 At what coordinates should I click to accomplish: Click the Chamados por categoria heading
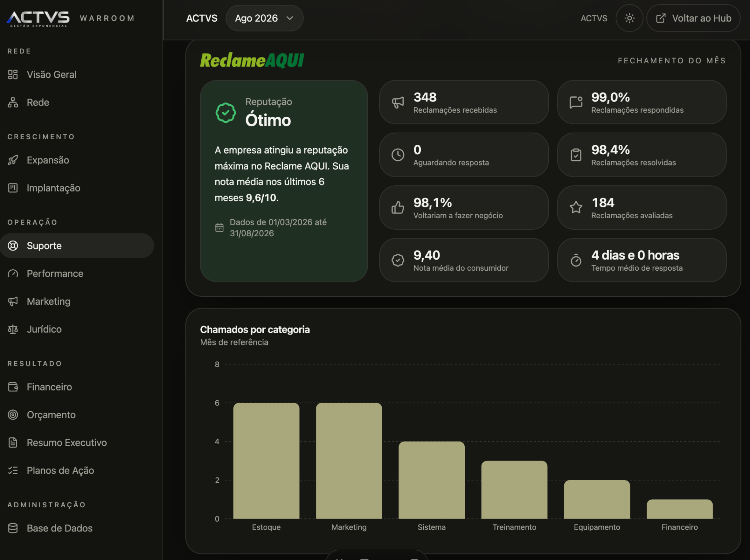coord(255,330)
